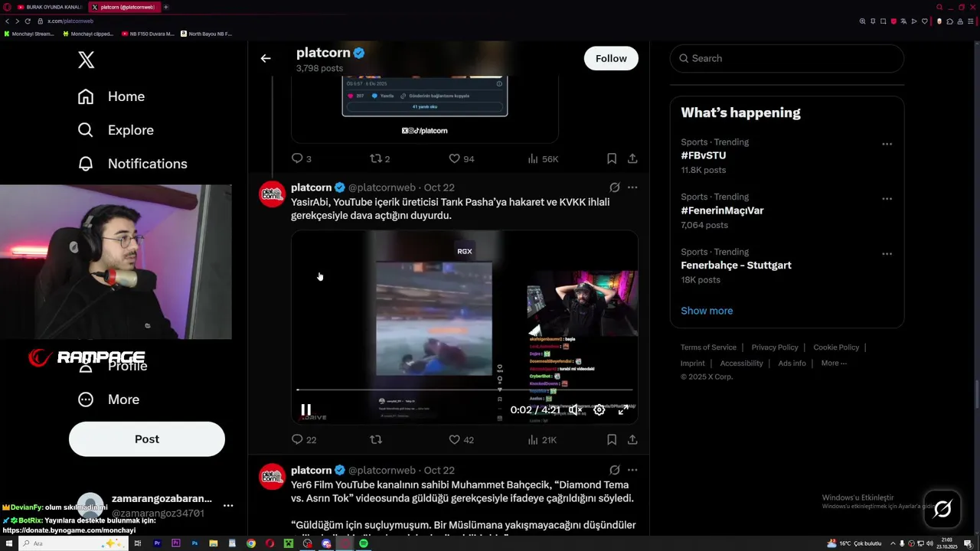Go to Home in X sidebar
This screenshot has height=551, width=980.
[x=111, y=96]
